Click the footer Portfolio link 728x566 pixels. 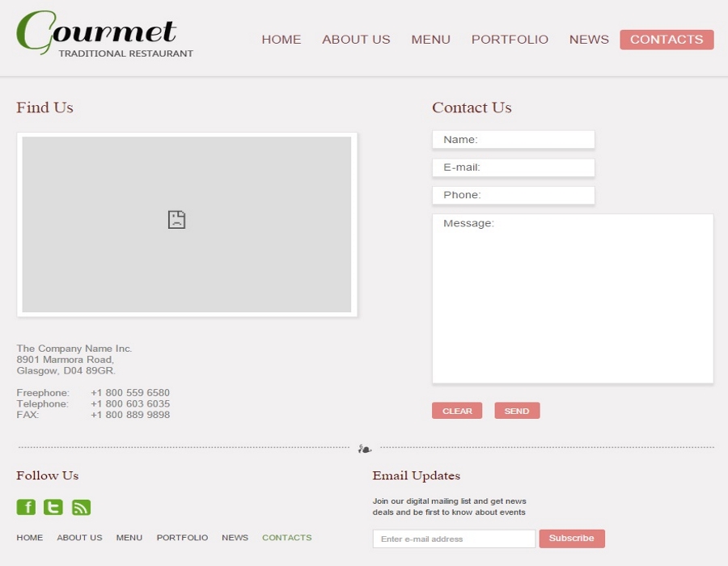(x=182, y=538)
